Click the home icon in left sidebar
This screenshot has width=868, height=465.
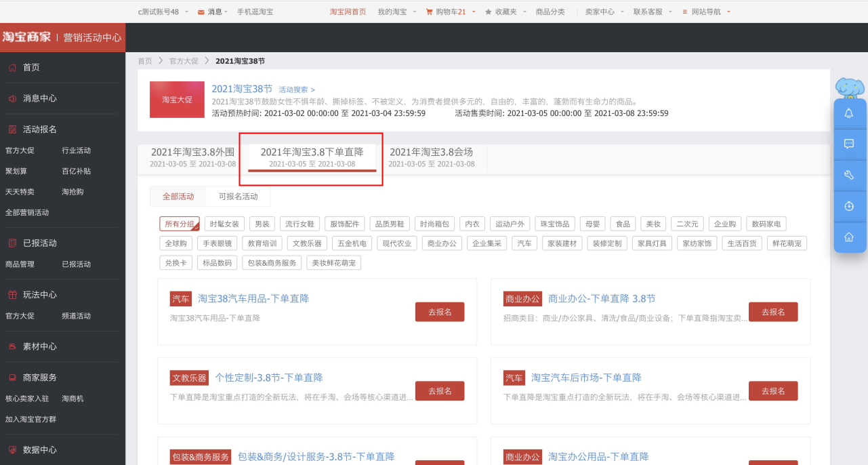tap(12, 68)
